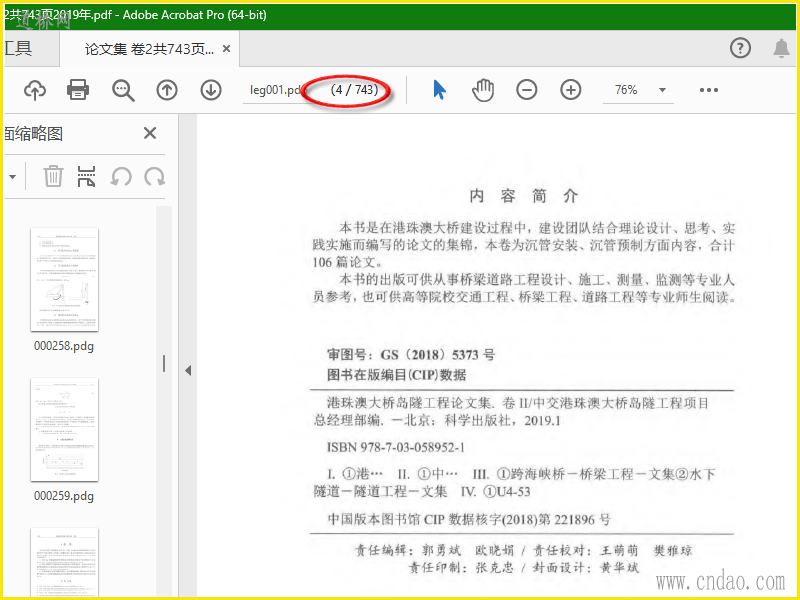Zoom in with plus icon

(570, 90)
